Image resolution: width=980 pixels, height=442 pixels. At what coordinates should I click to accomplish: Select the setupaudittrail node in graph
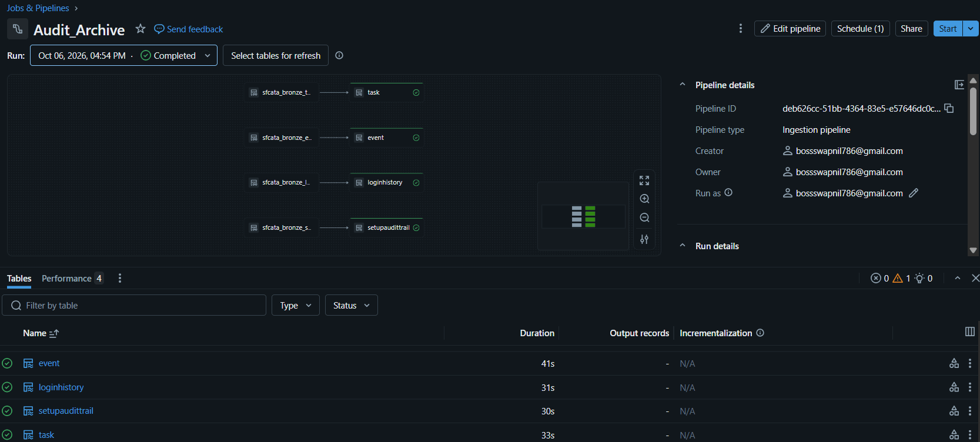click(387, 227)
